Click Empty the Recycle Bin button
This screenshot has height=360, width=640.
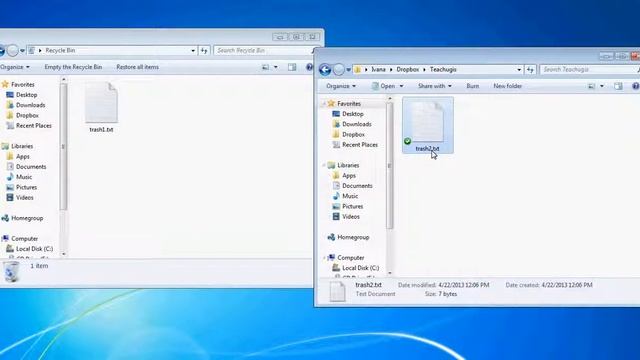click(x=73, y=67)
